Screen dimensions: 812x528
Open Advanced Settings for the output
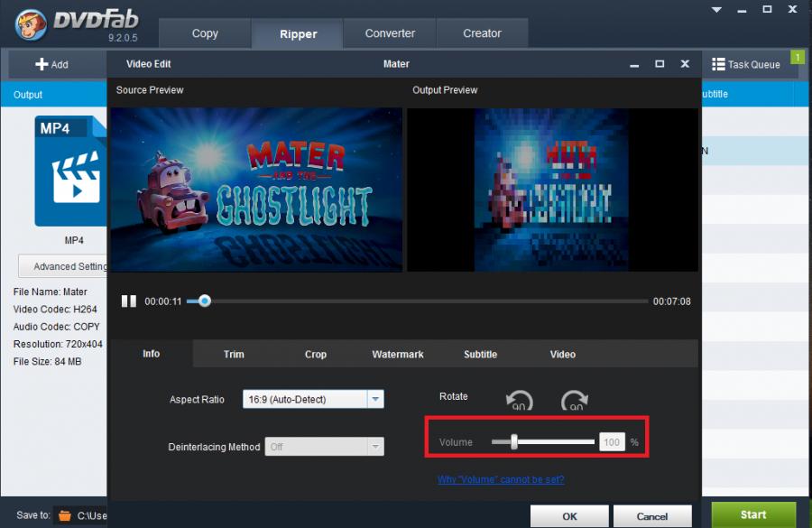coord(63,266)
